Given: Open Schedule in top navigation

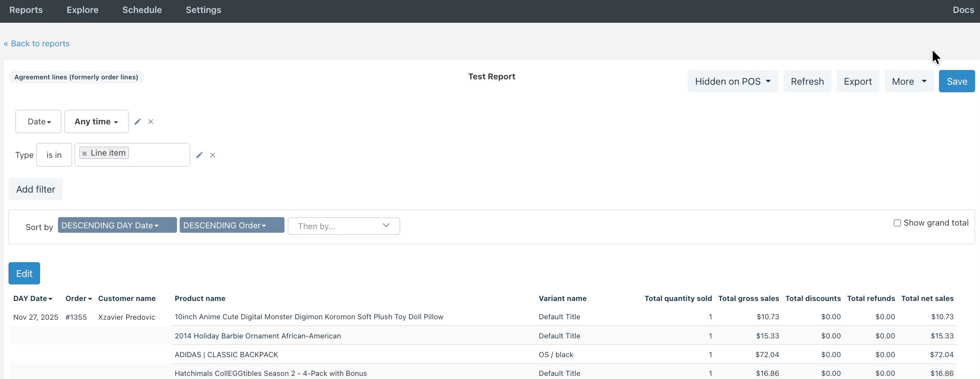Looking at the screenshot, I should (x=142, y=10).
